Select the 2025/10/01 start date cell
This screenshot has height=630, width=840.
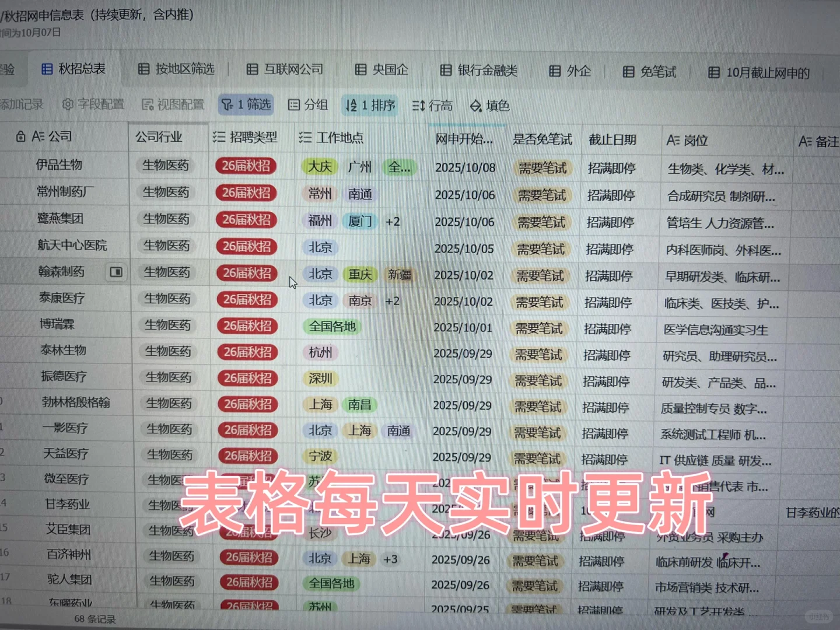tap(463, 327)
